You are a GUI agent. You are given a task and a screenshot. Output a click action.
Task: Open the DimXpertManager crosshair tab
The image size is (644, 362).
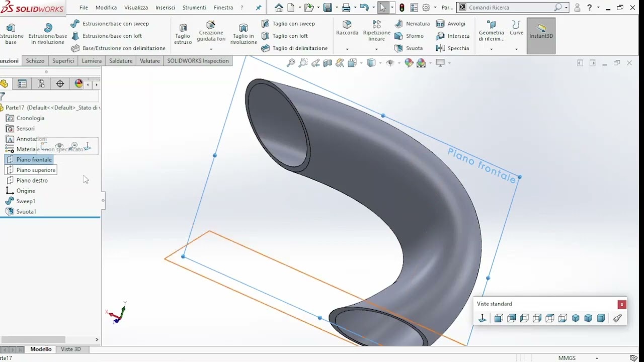[60, 84]
